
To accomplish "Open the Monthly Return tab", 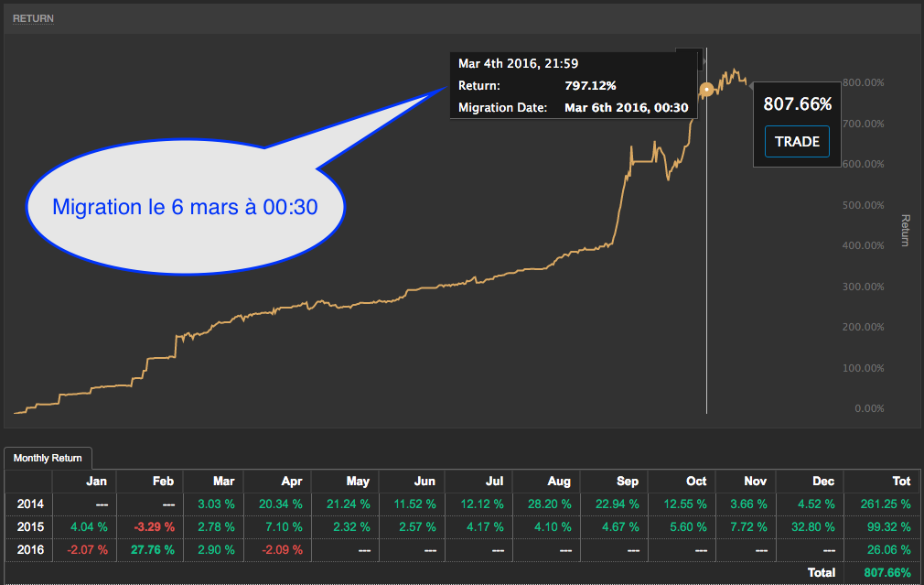I will coord(48,458).
